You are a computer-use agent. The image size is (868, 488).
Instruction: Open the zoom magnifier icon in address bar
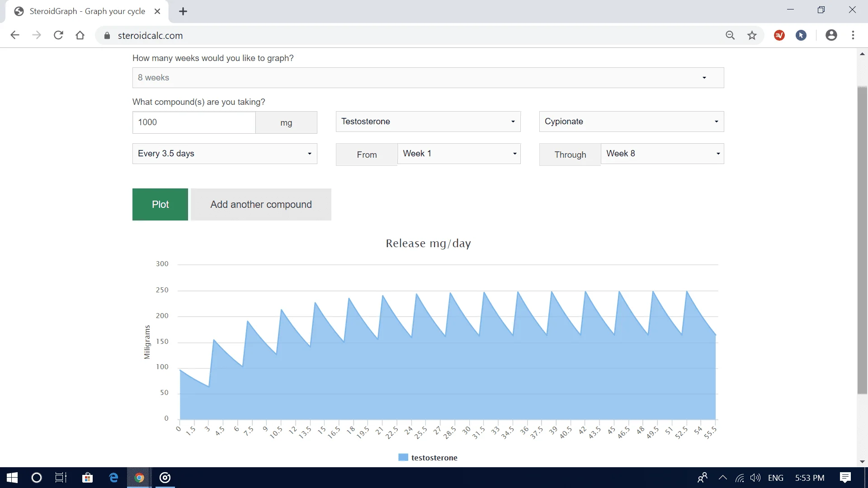point(730,35)
